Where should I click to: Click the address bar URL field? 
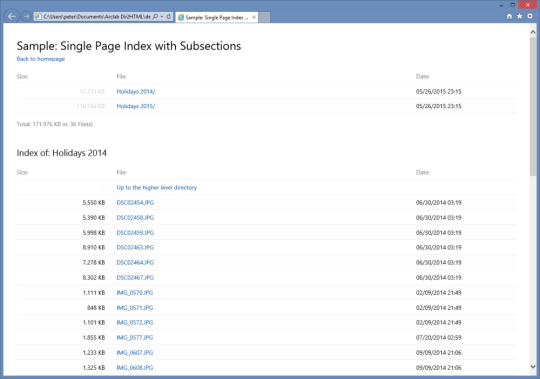(96, 17)
